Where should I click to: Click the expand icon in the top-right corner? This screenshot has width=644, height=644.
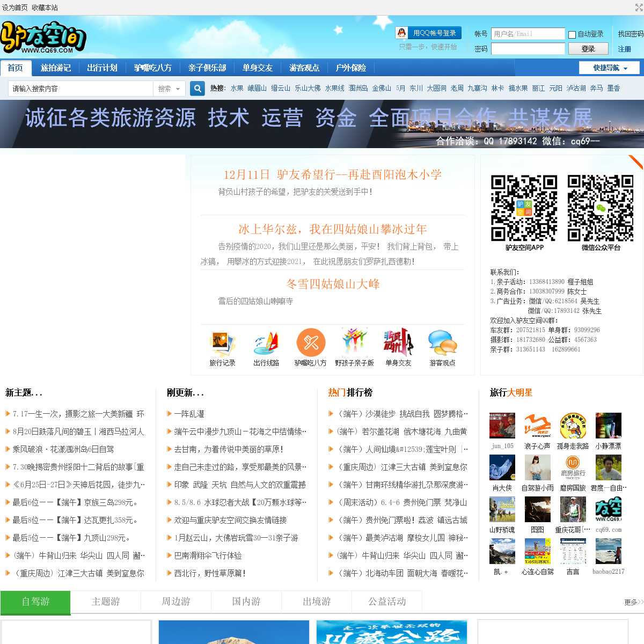[x=639, y=8]
